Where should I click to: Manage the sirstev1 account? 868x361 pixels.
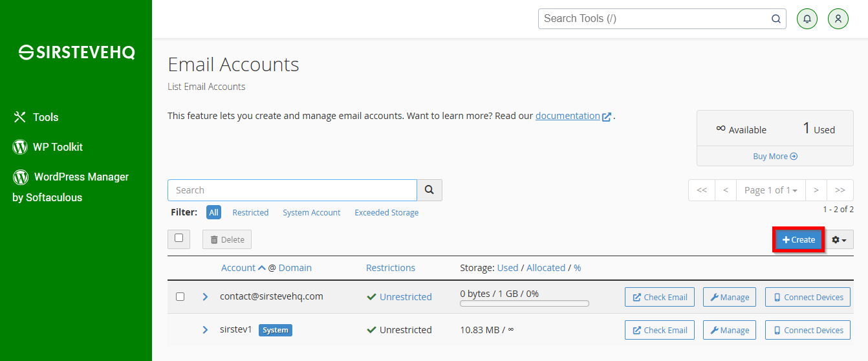(x=730, y=330)
